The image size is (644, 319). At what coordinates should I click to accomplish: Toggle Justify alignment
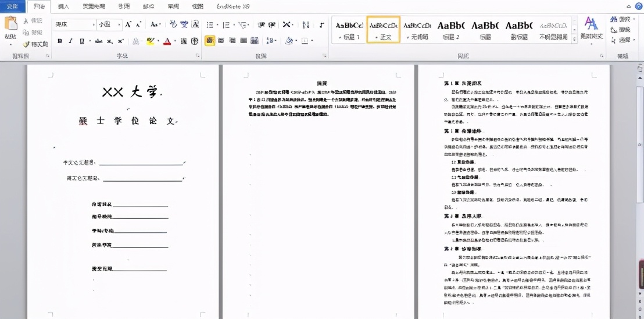tap(244, 41)
